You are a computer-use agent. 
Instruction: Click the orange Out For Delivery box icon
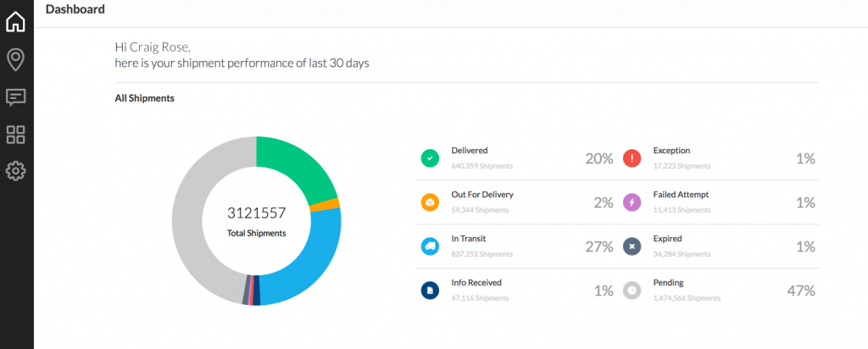(430, 202)
